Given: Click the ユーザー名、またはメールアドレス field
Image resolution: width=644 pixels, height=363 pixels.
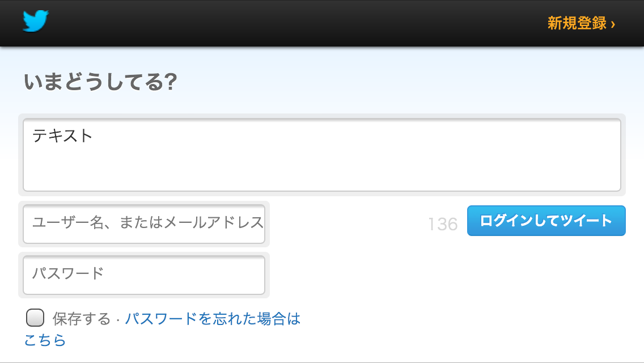Looking at the screenshot, I should 144,223.
